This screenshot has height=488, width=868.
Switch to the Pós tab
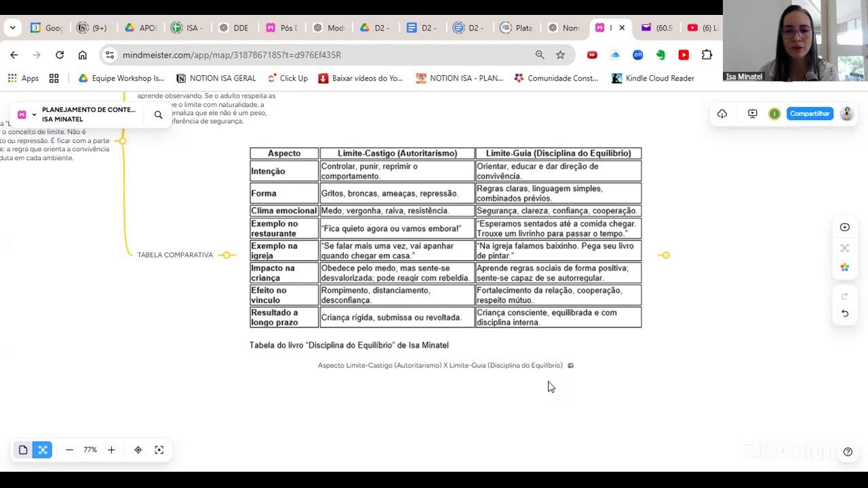tap(283, 28)
